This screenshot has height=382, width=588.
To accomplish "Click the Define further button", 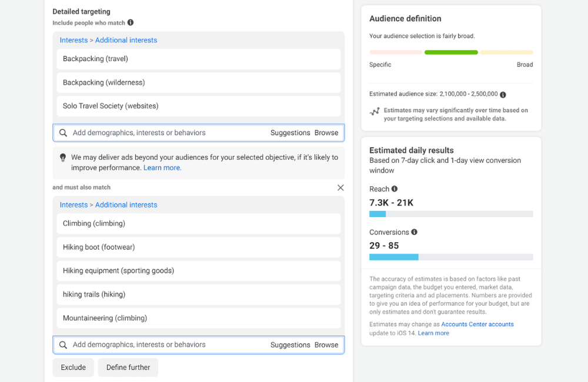I will (128, 367).
